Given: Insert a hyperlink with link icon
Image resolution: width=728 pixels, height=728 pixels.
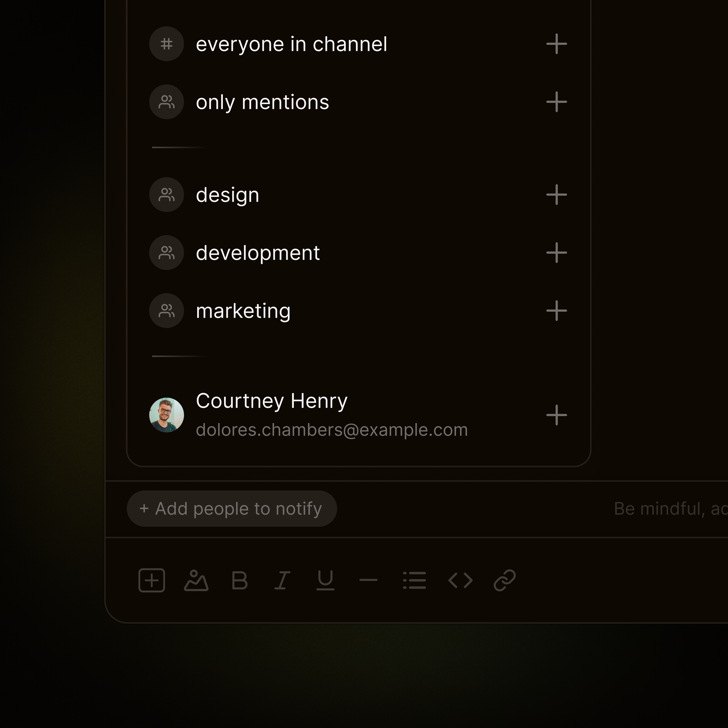Looking at the screenshot, I should click(505, 580).
